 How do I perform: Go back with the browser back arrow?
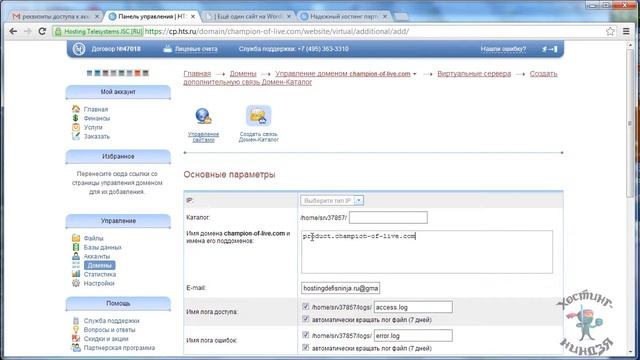pos(13,31)
